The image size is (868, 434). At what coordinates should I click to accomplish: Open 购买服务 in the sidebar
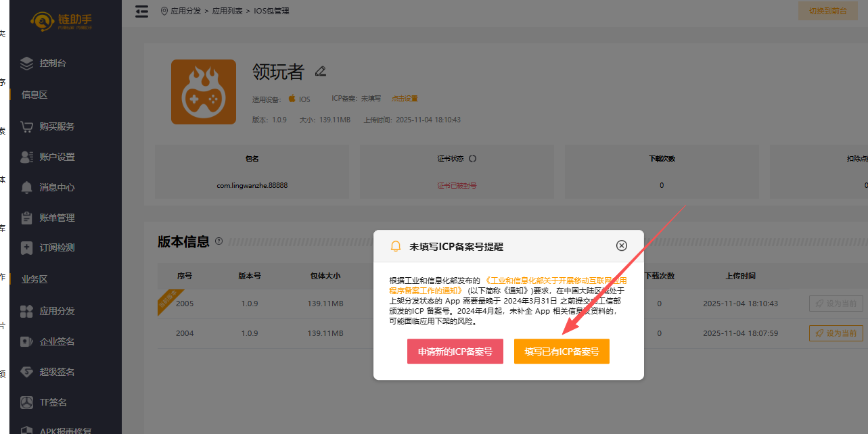coord(57,126)
